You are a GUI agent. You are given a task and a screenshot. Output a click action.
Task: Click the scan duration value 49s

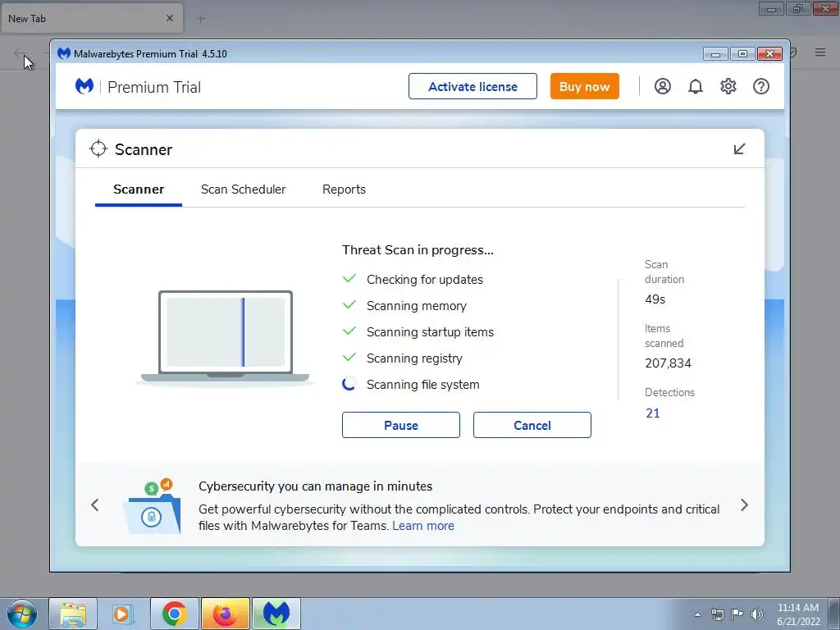pyautogui.click(x=655, y=299)
